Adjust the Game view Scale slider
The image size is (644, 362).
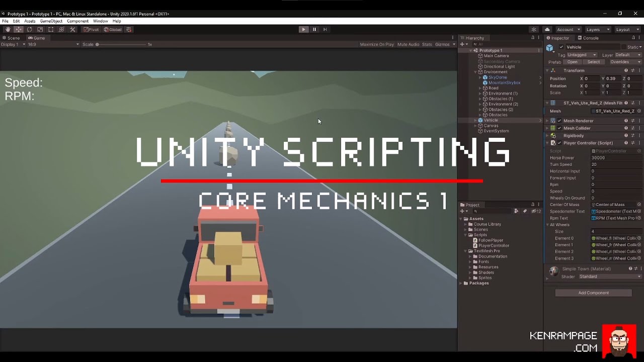tap(121, 44)
